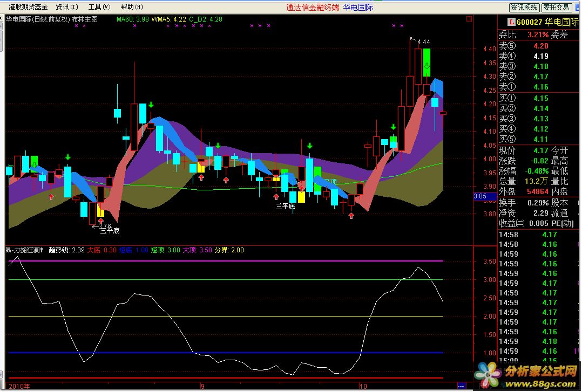Viewport: 582px width, 392px height.
Task: Click the first green down arrow at chart start
Action: coord(34,164)
